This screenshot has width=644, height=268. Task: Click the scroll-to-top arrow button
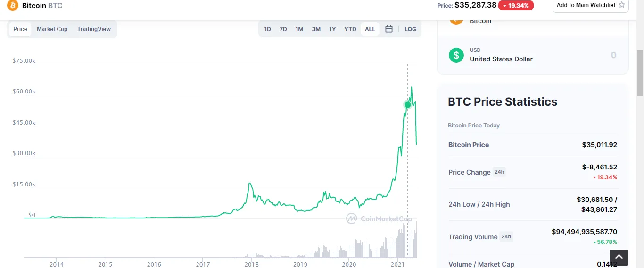point(619,257)
